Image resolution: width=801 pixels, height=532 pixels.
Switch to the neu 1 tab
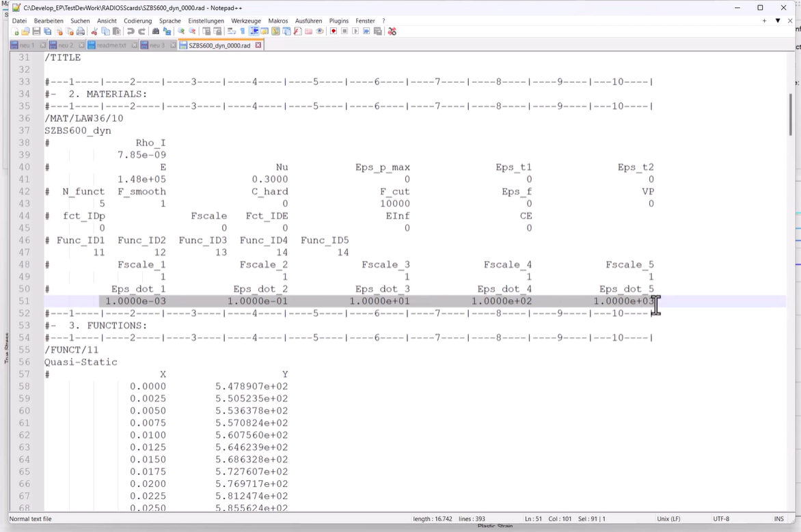coord(27,45)
